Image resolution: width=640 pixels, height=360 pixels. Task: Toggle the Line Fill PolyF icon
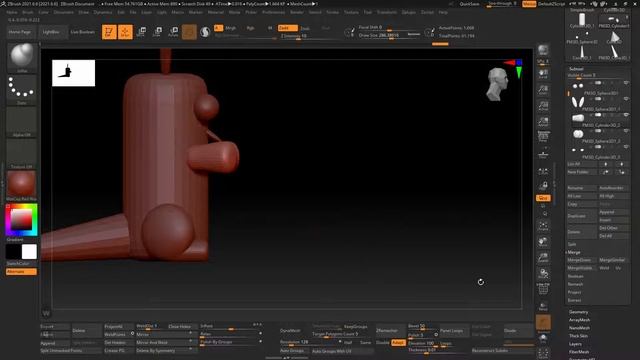pyautogui.click(x=543, y=289)
